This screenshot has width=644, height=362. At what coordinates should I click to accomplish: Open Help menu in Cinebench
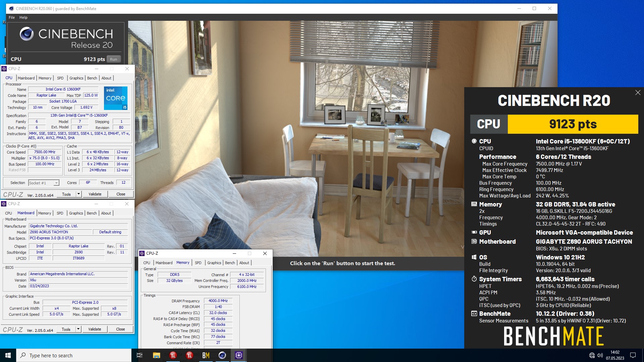click(x=23, y=17)
